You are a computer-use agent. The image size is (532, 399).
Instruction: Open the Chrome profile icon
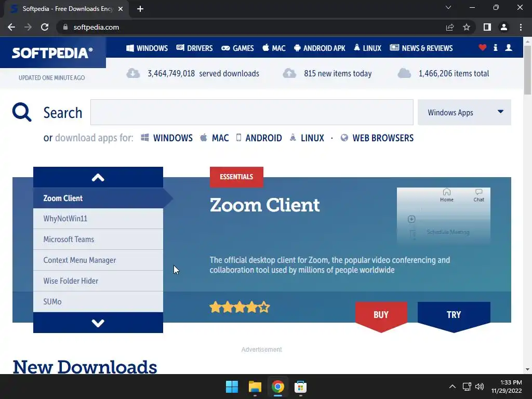coord(504,27)
